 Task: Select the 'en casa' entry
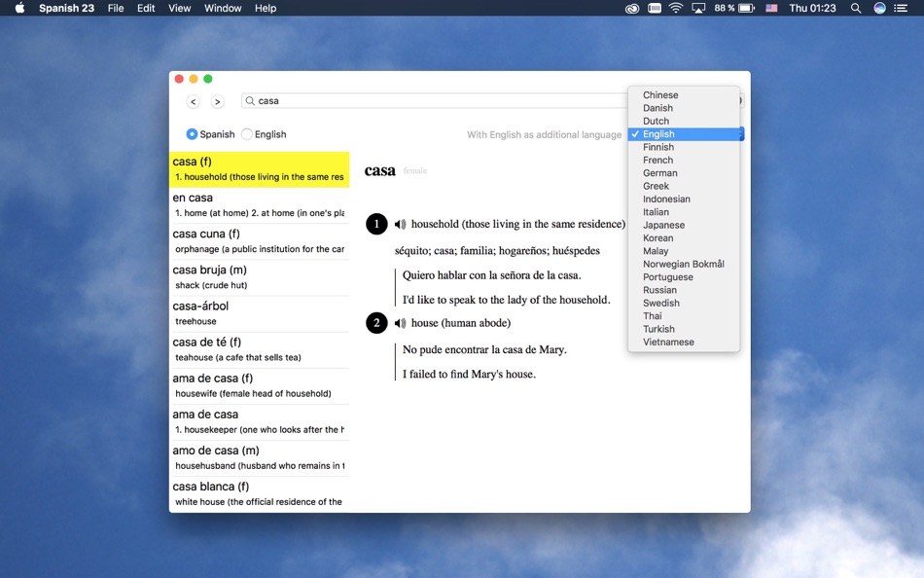coord(260,205)
